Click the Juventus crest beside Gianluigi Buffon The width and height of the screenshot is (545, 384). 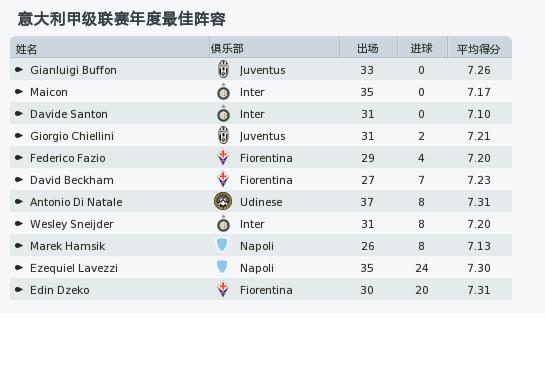tap(223, 69)
